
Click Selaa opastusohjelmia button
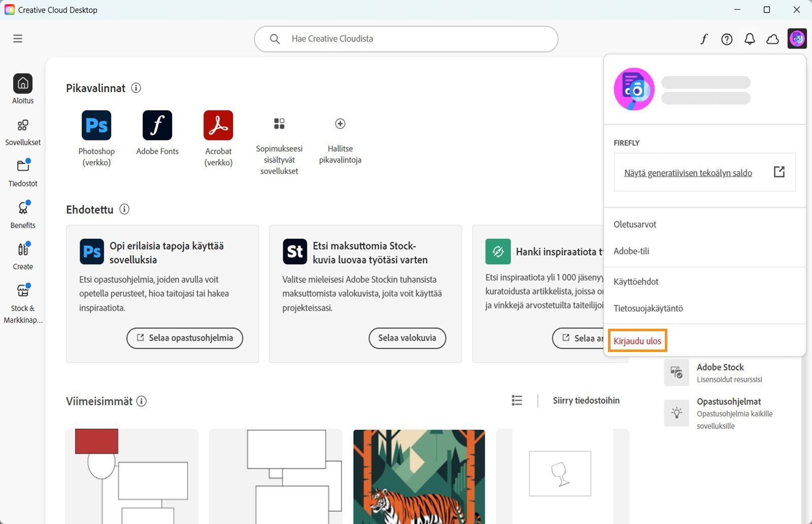click(x=185, y=338)
